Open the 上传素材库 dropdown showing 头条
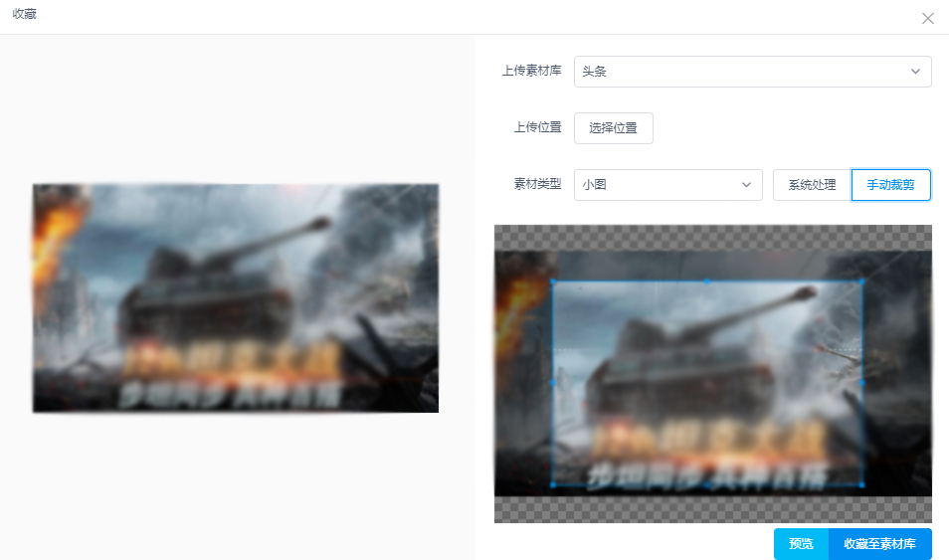This screenshot has height=560, width=949. 752,72
